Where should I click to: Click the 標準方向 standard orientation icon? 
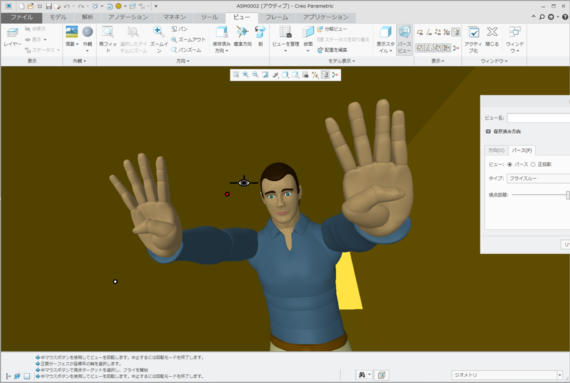click(242, 32)
